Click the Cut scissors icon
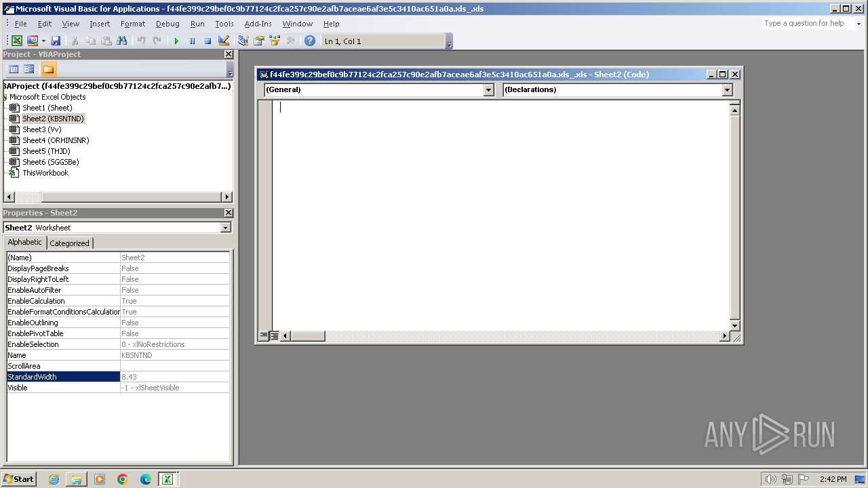This screenshot has height=488, width=868. point(75,41)
